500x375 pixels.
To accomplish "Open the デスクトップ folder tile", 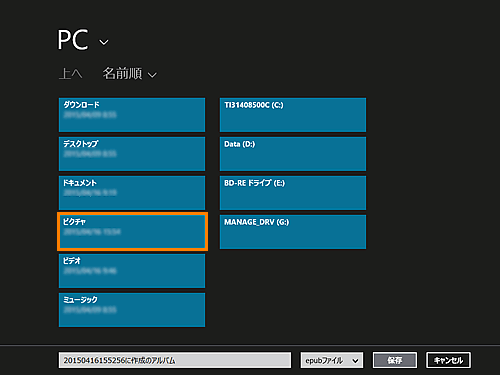I will point(132,154).
